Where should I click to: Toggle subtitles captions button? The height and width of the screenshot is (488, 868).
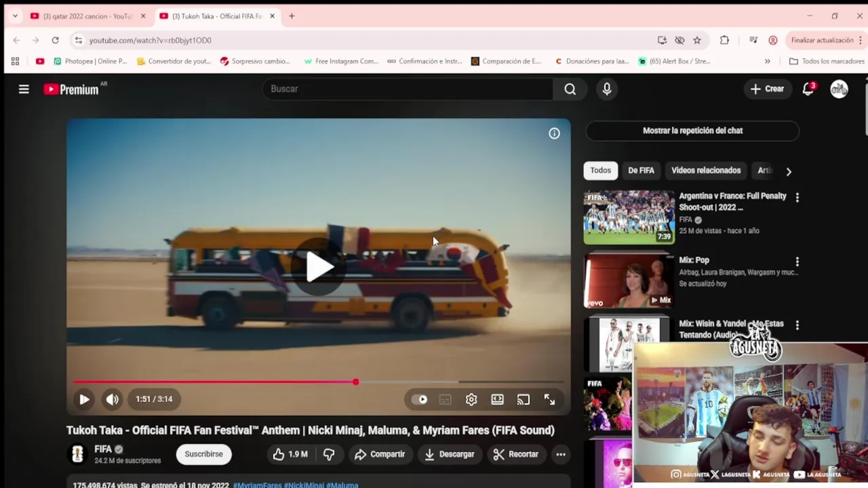pyautogui.click(x=445, y=399)
